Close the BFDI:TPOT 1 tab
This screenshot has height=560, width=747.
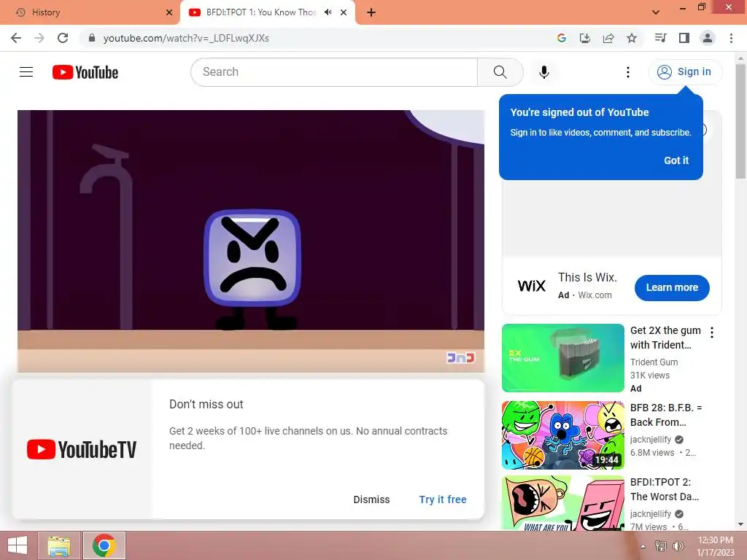click(344, 12)
